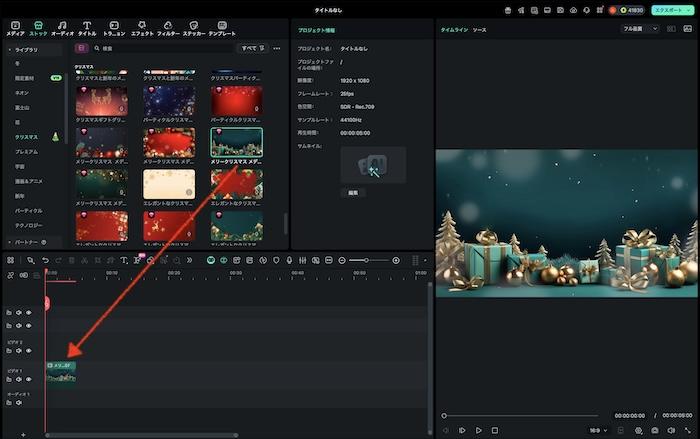The width and height of the screenshot is (700, 439).
Task: Toggle visibility of ビデオ 1 track
Action: pyautogui.click(x=28, y=379)
